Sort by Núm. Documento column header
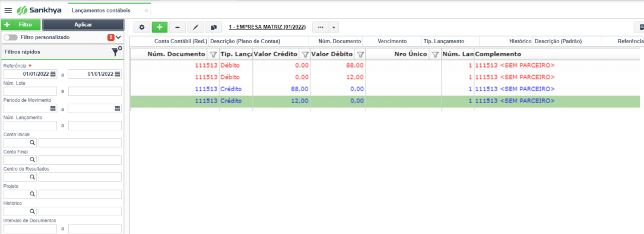 point(176,54)
